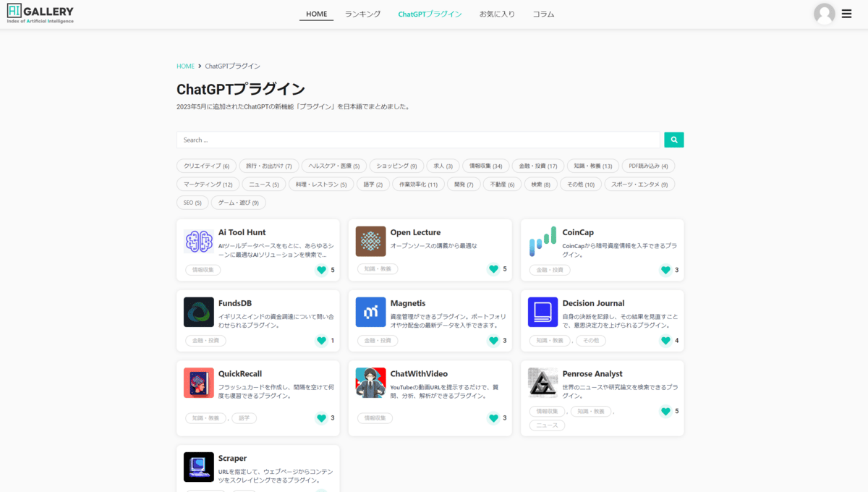The image size is (868, 492).
Task: Filter by 検索 (8) tag
Action: 541,184
